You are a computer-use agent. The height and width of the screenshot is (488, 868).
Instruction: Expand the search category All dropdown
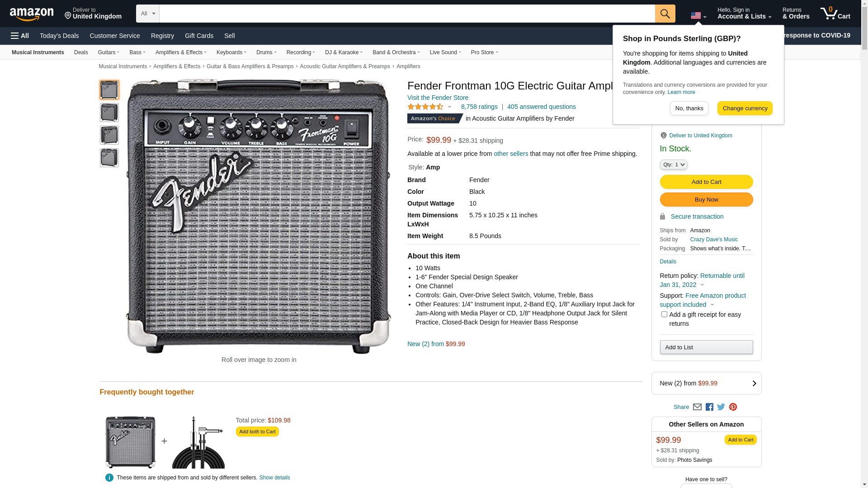[148, 14]
